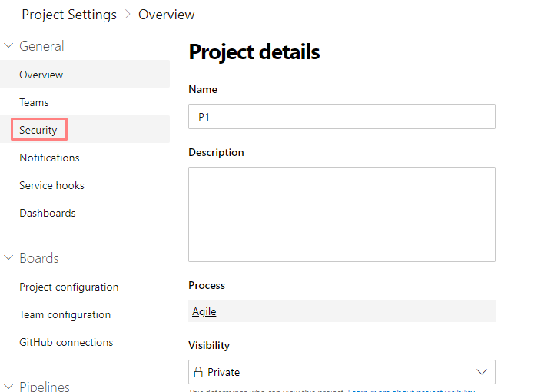This screenshot has height=392, width=534.
Task: Collapse the Boards section chevron
Action: (x=9, y=258)
